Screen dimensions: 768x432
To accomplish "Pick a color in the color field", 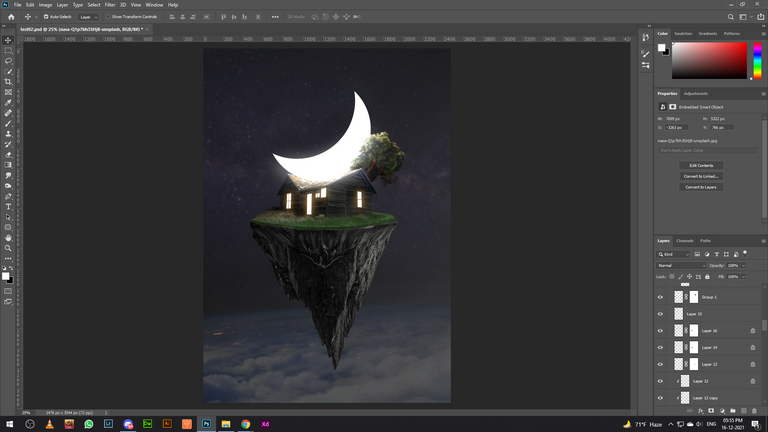I will pos(709,60).
